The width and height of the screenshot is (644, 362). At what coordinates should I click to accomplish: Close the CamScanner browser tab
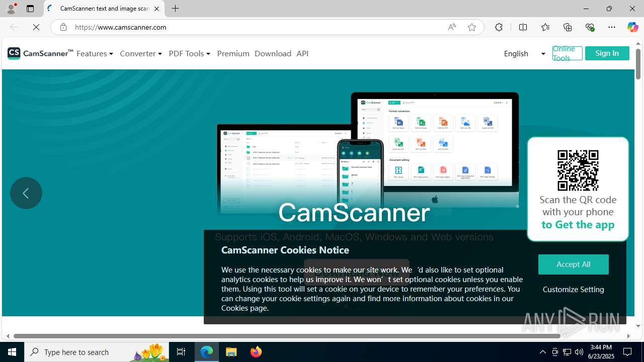pos(156,9)
